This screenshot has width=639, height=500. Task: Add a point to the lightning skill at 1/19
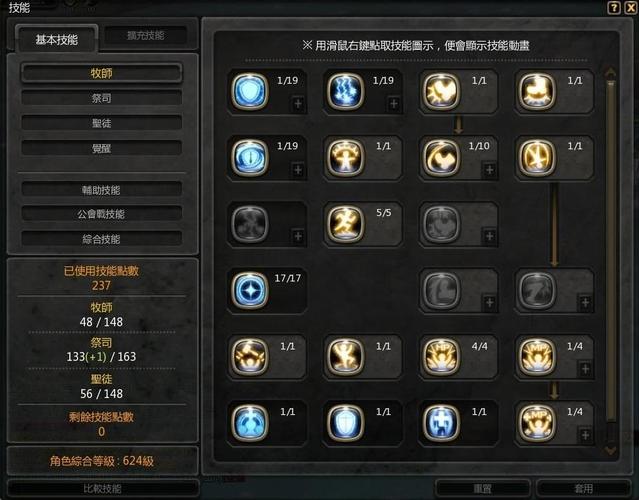tap(394, 104)
